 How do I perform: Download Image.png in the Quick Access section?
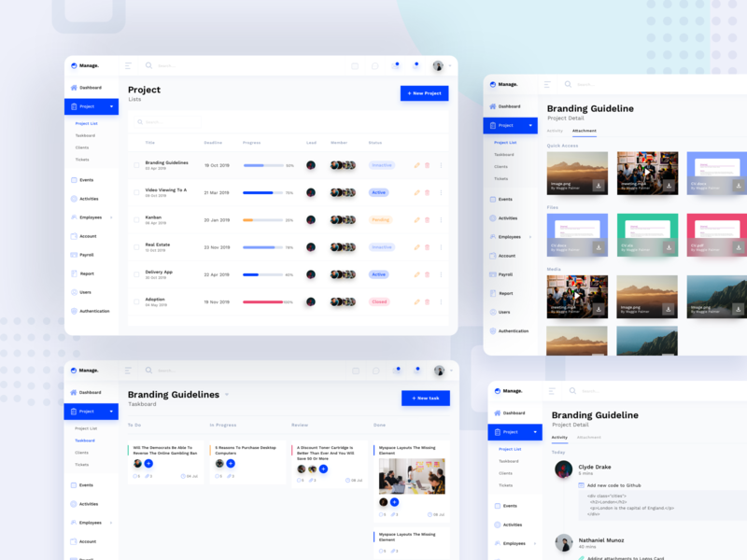click(x=599, y=186)
